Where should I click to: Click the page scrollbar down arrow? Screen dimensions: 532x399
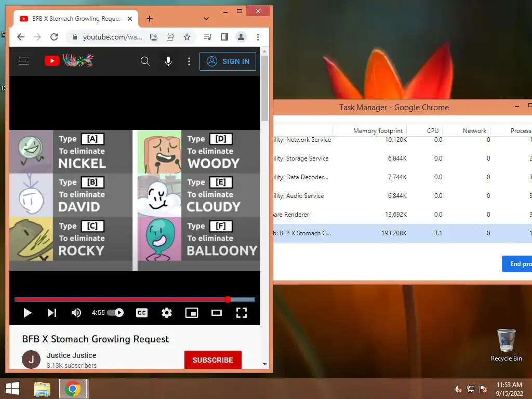(x=264, y=364)
